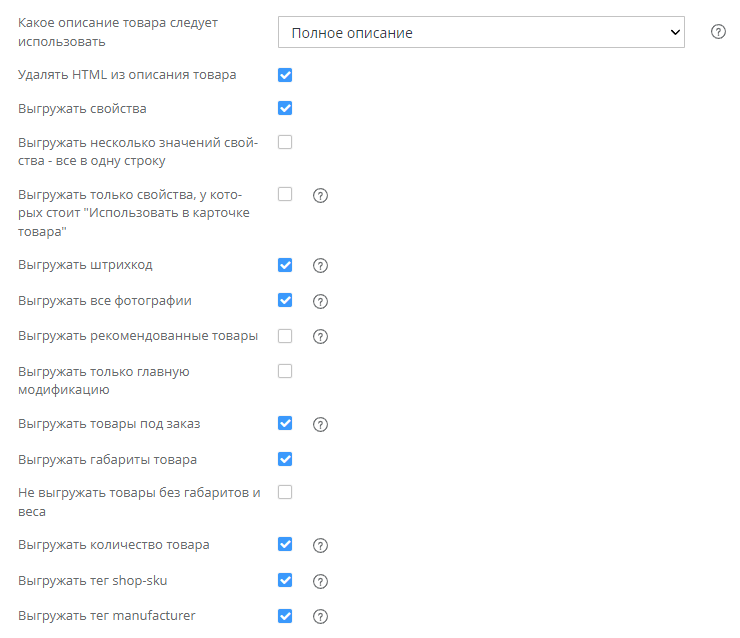
Task: Show help for 'Выгружать все фотографии'
Action: (321, 301)
